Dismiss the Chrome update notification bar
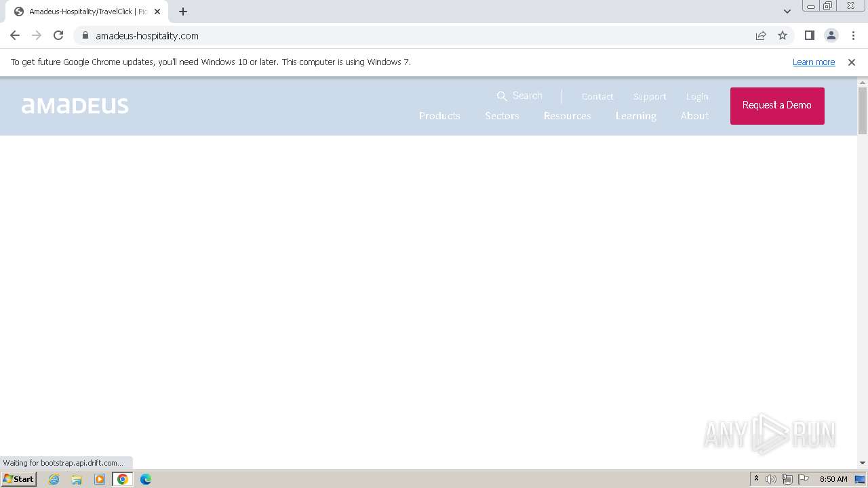Viewport: 868px width, 488px height. pos(852,62)
